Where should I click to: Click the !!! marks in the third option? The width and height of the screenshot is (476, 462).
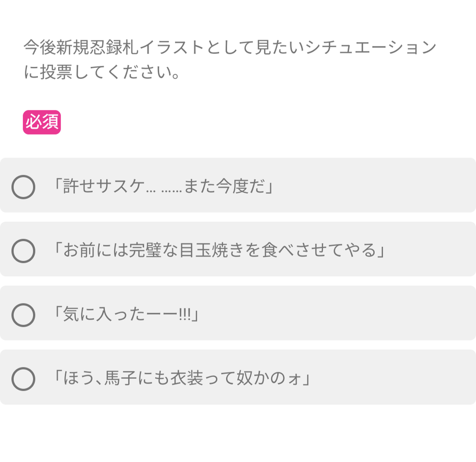[x=185, y=315]
